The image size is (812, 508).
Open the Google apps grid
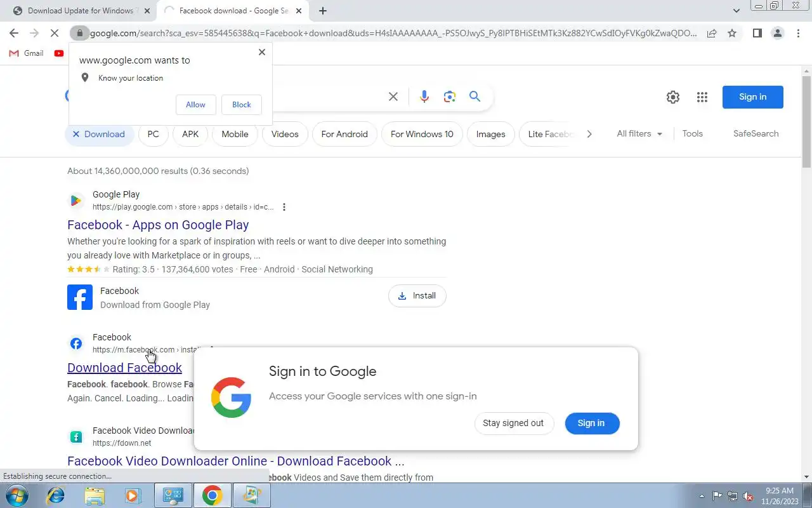[x=702, y=97]
